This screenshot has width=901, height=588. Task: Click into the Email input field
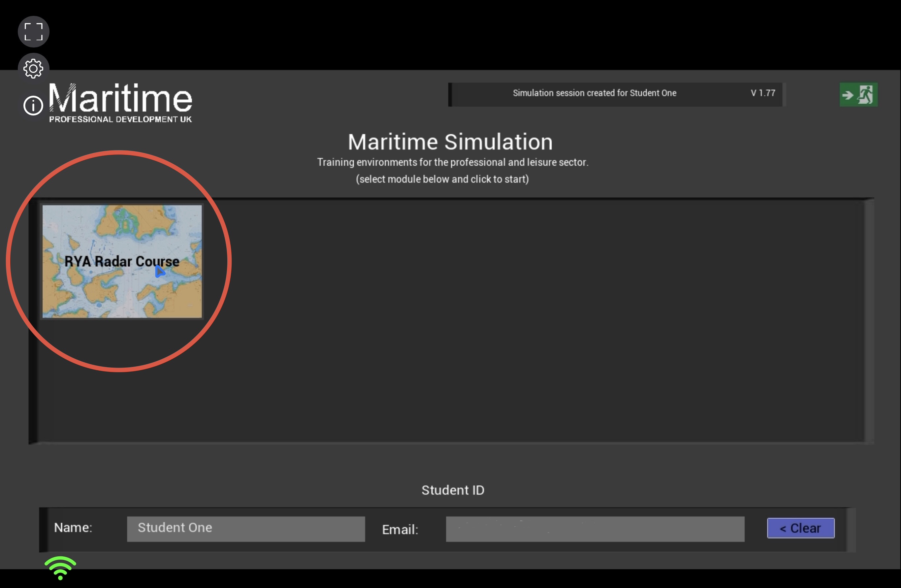pos(595,529)
